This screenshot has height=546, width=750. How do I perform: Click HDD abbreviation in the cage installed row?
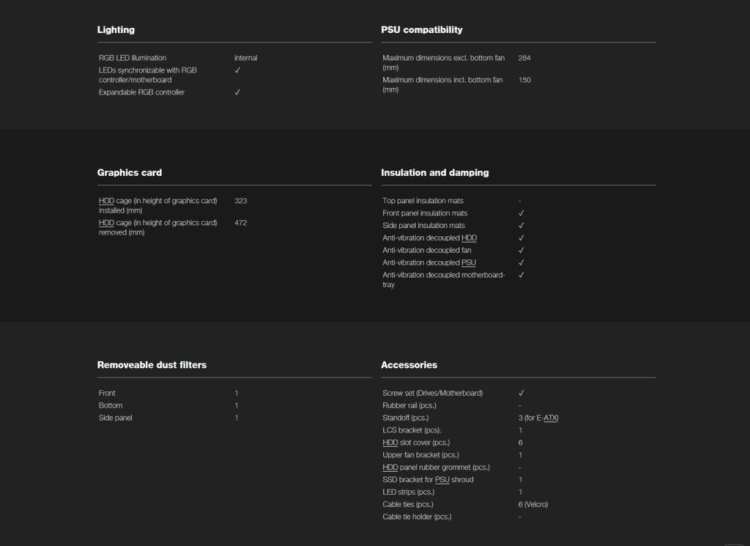105,201
